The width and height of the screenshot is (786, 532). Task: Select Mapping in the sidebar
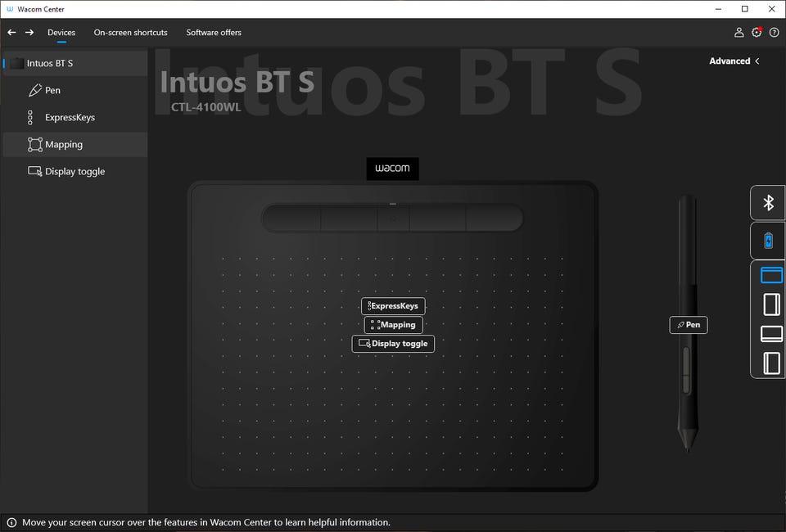click(75, 144)
